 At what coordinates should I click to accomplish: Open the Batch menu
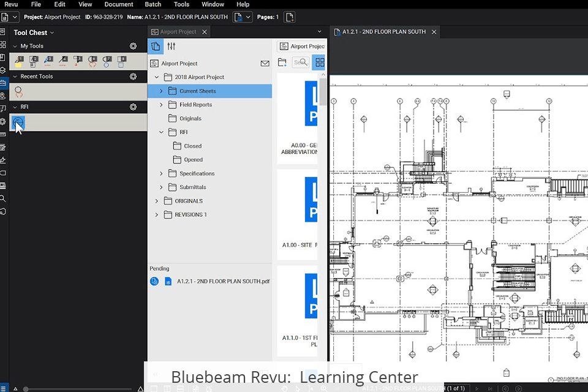pos(153,4)
